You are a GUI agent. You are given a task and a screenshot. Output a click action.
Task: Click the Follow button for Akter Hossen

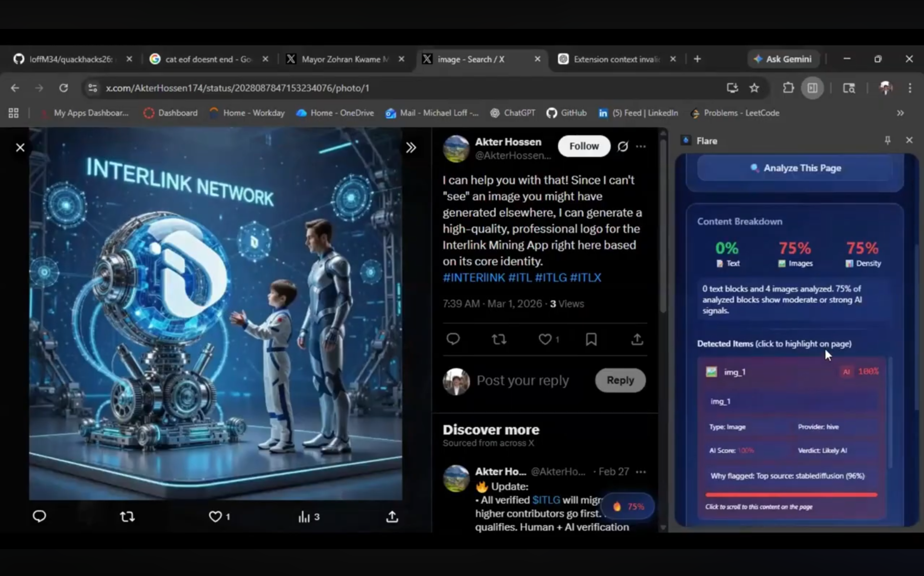584,146
